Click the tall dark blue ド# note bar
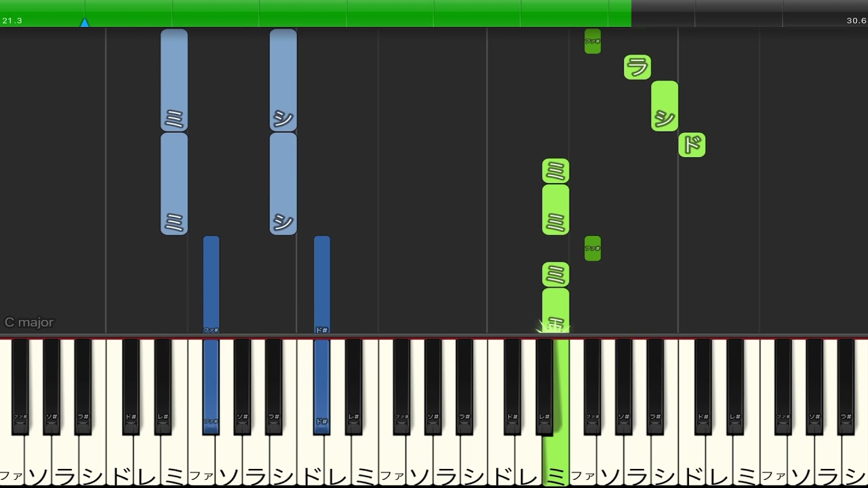 coord(322,285)
